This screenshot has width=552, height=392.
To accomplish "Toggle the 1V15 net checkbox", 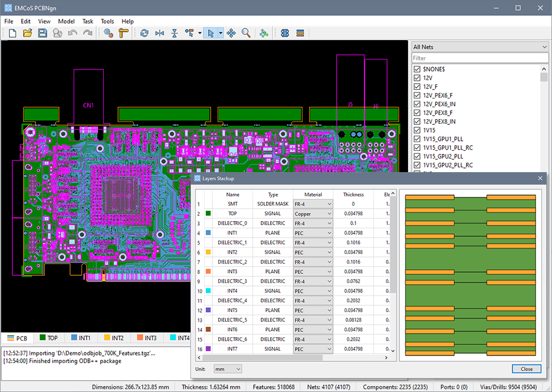I will [417, 130].
